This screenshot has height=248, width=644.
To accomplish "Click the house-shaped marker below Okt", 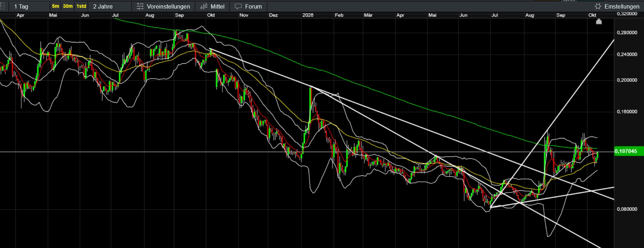I will (599, 21).
